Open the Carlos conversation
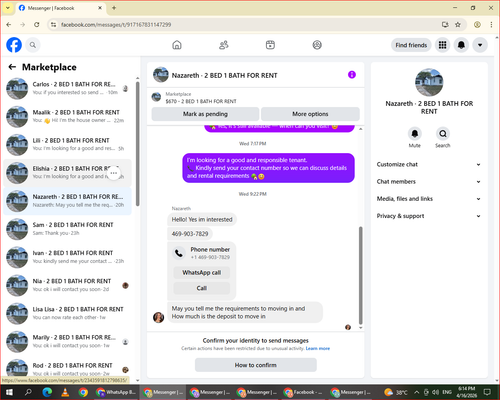Viewport: 500px width, 400px height. pos(67,88)
